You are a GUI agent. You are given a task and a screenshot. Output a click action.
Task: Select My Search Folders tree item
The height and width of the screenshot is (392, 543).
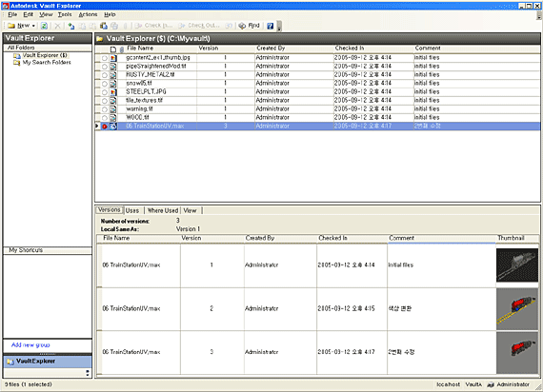[x=47, y=62]
